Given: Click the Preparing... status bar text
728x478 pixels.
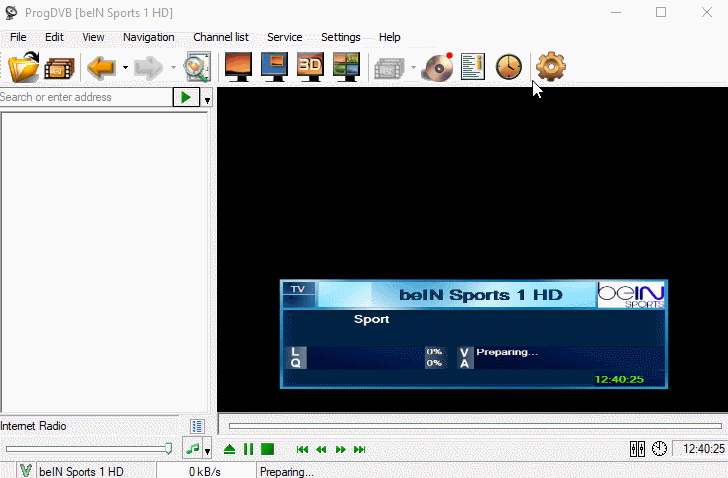Looking at the screenshot, I should coord(286,472).
